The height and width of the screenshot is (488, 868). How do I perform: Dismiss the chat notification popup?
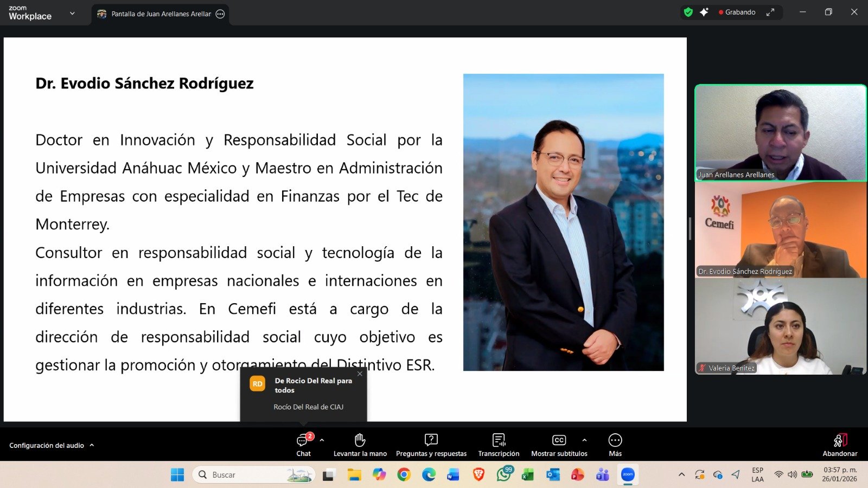click(360, 374)
